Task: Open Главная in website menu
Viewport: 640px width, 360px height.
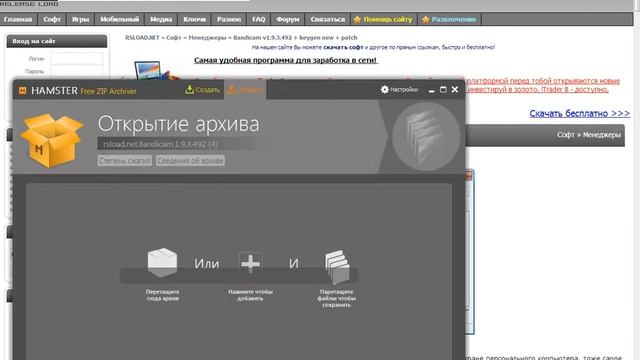Action: pos(18,19)
